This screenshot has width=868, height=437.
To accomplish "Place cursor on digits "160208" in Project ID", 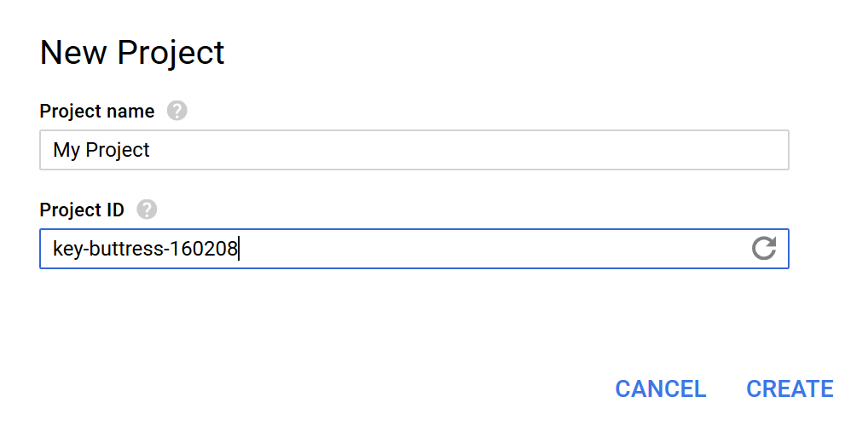I will click(x=203, y=249).
